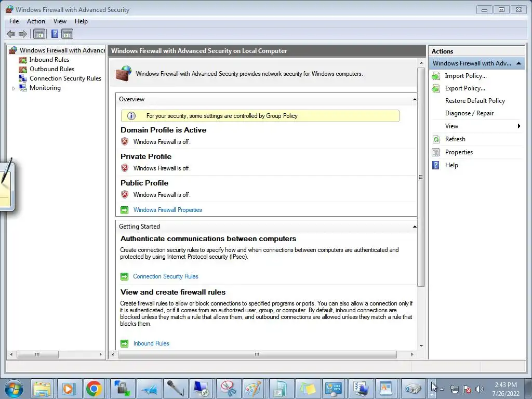Toggle the Show/Hide Console Tree toolbar icon
532x399 pixels.
[x=39, y=34]
